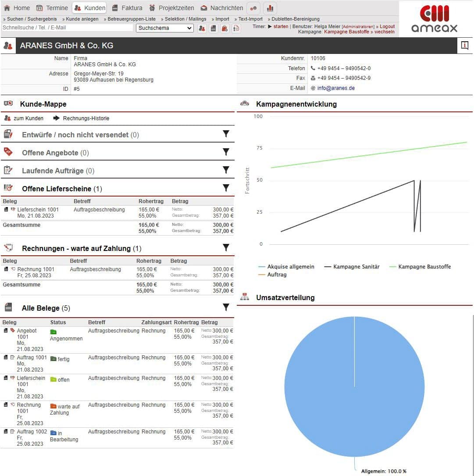This screenshot has width=474, height=476.
Task: Click the orange folder icon for warte auf Zahlung
Action: tap(53, 406)
